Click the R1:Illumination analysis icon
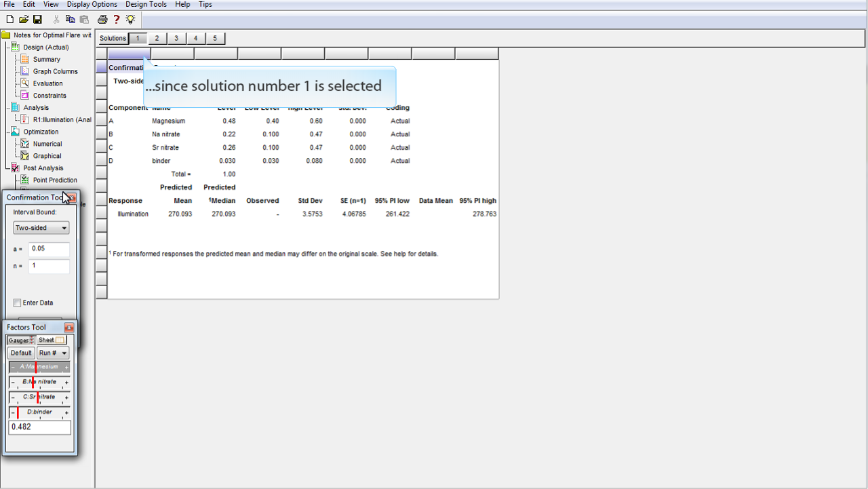Viewport: 868px width, 489px height. tap(25, 119)
